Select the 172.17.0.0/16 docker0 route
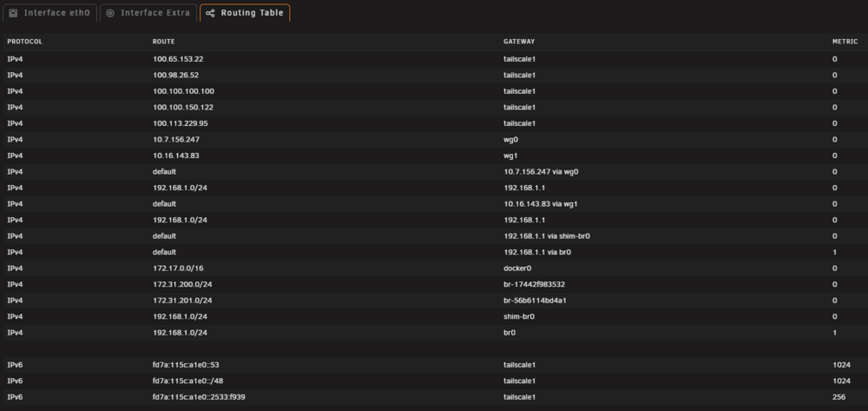Screen dimensions: 868x411 pos(434,268)
